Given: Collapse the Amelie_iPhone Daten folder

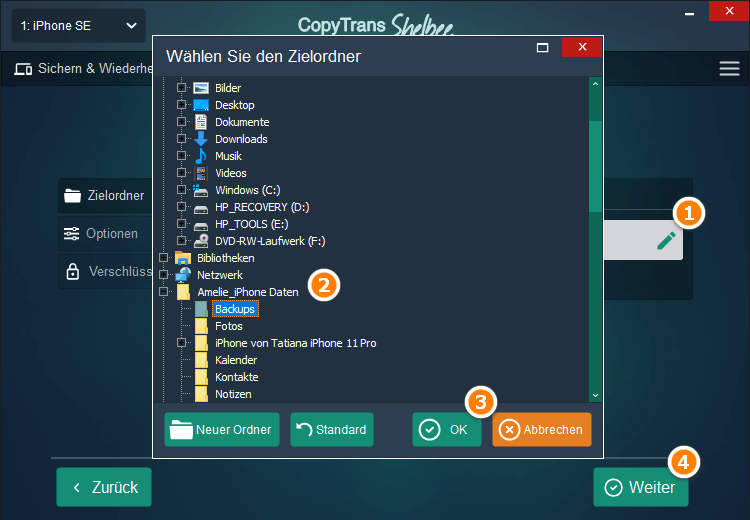Looking at the screenshot, I should [x=164, y=291].
